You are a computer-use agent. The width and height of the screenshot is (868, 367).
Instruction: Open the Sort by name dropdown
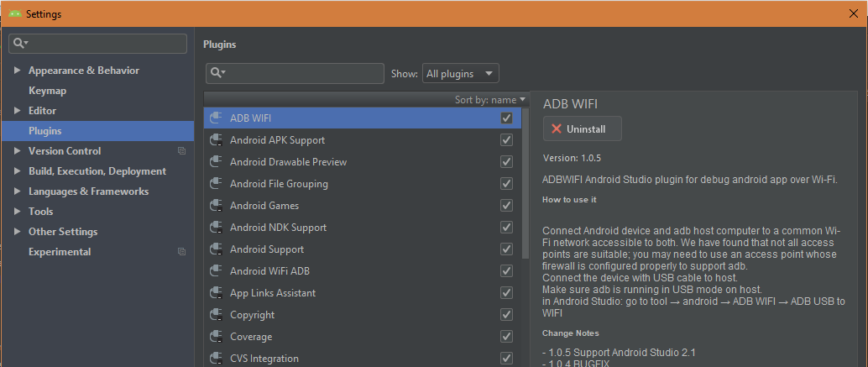pyautogui.click(x=490, y=100)
